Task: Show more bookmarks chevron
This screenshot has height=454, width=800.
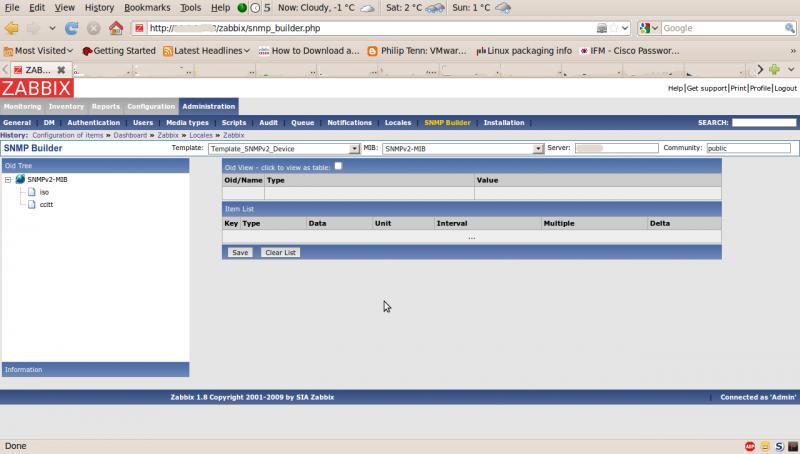Action: (x=793, y=51)
